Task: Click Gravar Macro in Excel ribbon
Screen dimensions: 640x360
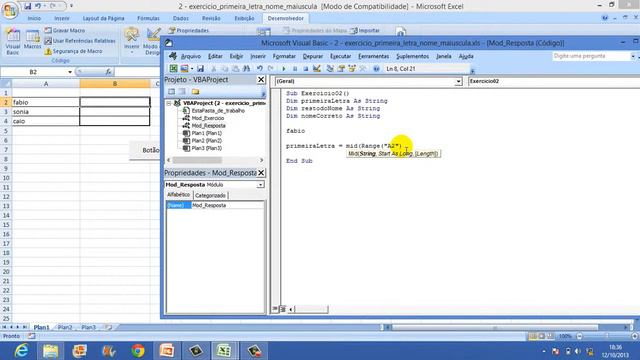Action: pyautogui.click(x=64, y=31)
